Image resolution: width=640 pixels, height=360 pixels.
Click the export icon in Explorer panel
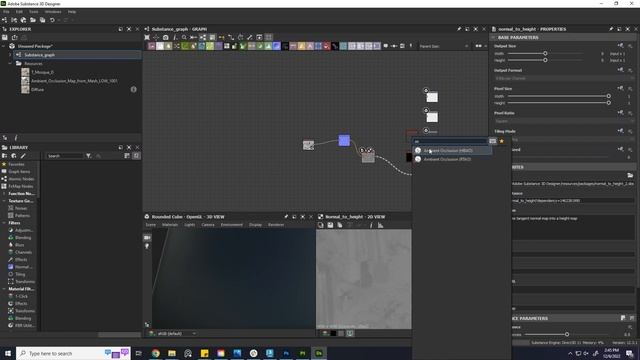14,37
